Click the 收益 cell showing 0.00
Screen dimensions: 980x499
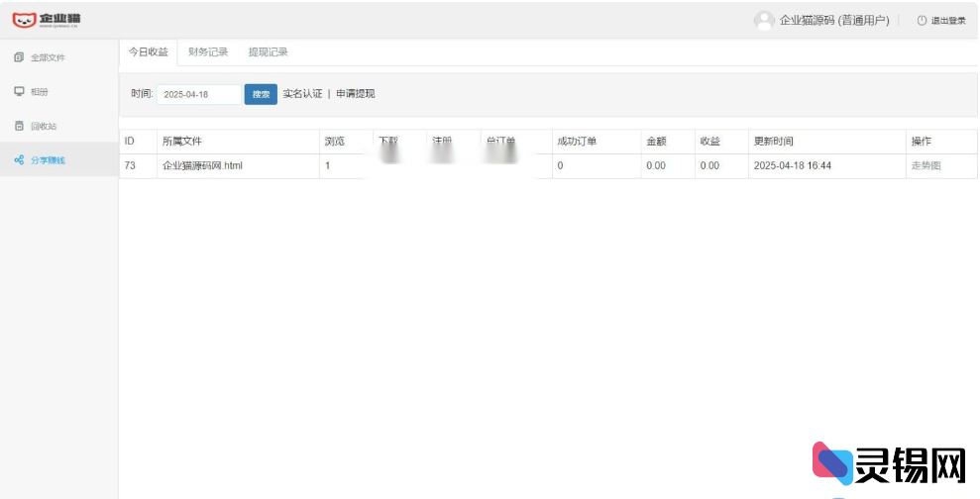point(709,166)
